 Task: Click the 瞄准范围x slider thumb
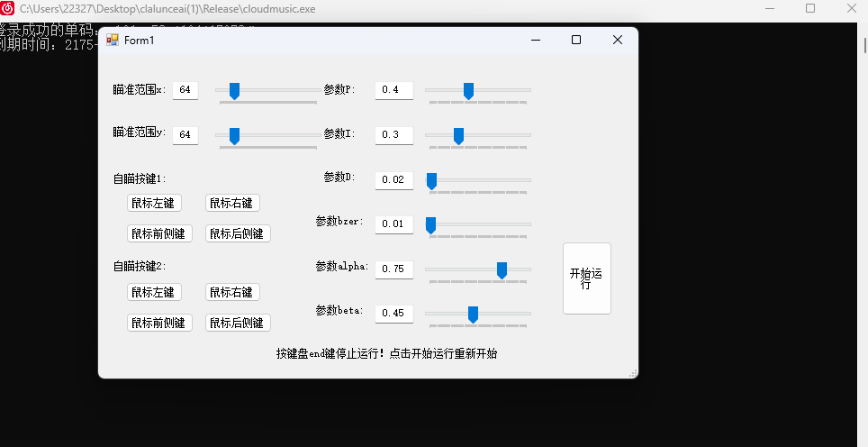pos(234,91)
